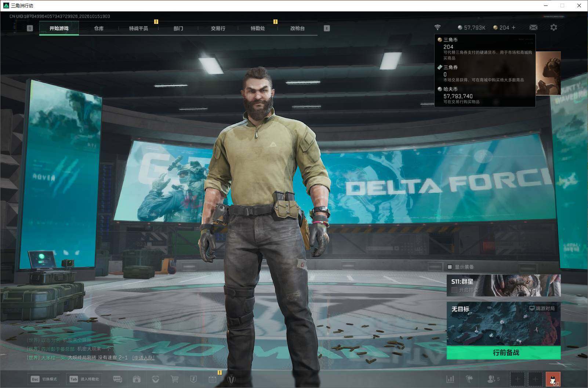Click the green 行前备战 button
The height and width of the screenshot is (388, 588).
tap(504, 352)
